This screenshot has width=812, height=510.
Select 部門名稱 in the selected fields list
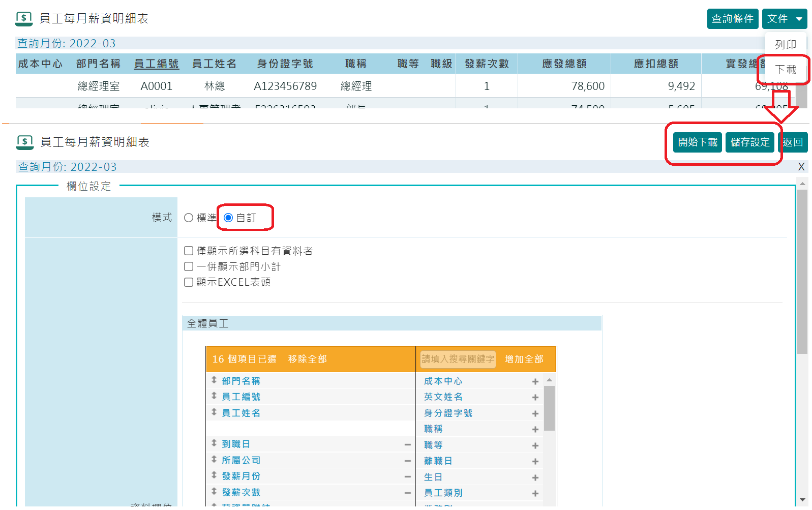point(241,381)
